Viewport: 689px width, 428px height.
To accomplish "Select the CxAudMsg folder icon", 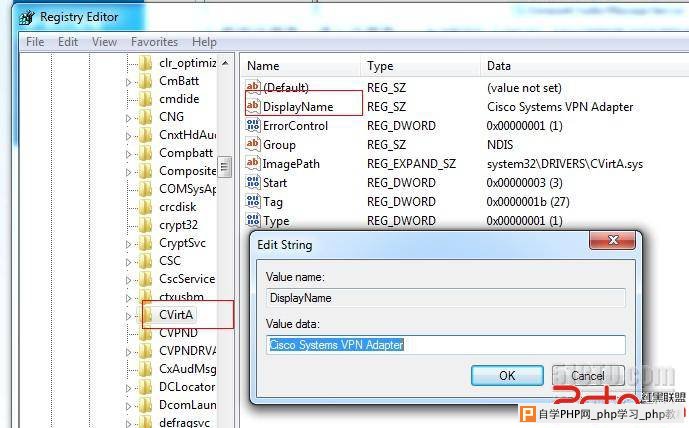I will 145,370.
